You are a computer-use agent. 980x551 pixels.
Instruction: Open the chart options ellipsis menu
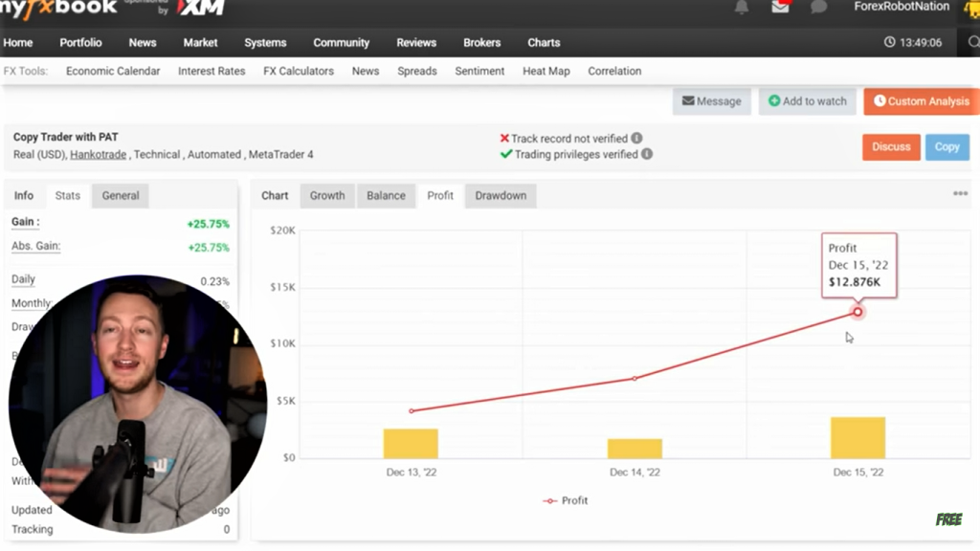[960, 193]
